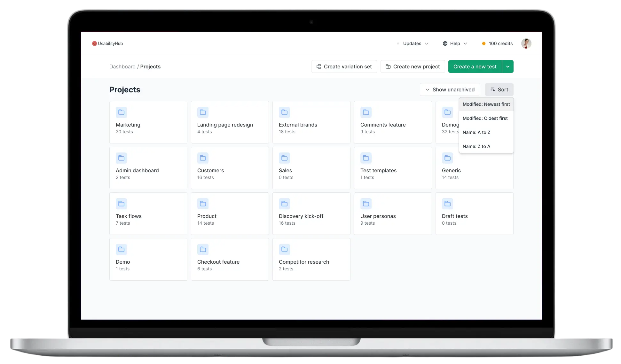The image size is (621, 364).
Task: Open the Show unarchived dropdown
Action: (x=450, y=89)
